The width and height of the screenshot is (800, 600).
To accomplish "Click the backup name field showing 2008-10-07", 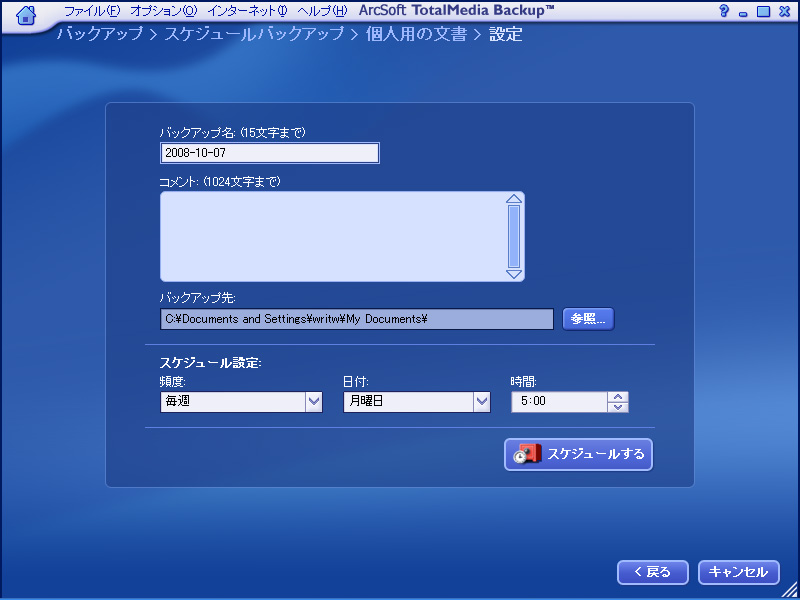I will (270, 153).
